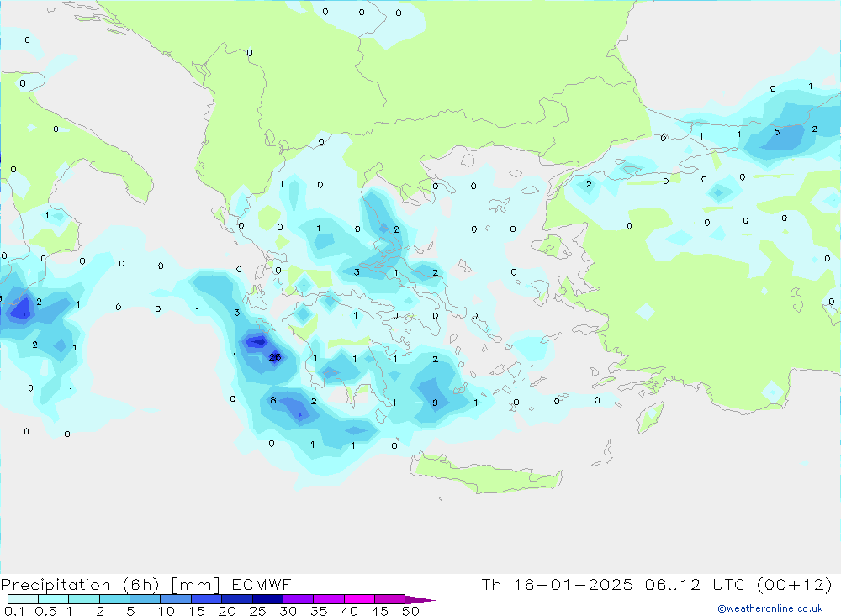Click the lightest 0.1–0.5 mm legend swatch
The image size is (841, 616).
coord(23,599)
